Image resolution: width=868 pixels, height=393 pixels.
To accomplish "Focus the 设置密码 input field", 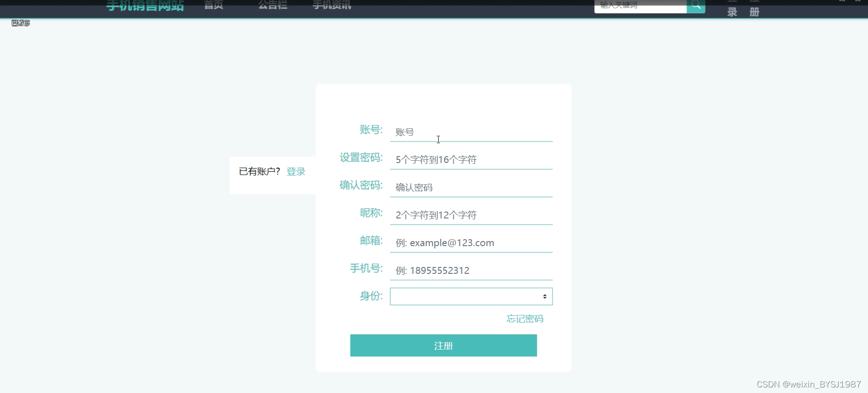I will pyautogui.click(x=471, y=160).
